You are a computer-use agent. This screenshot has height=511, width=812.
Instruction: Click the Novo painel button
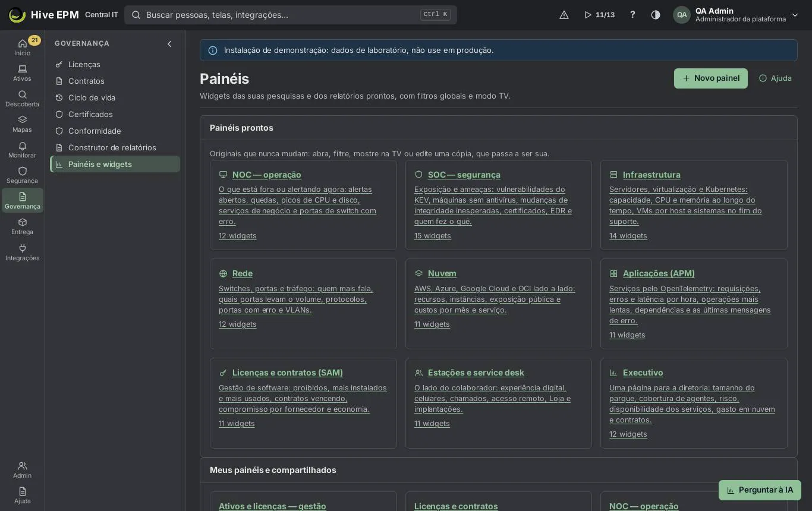[711, 78]
